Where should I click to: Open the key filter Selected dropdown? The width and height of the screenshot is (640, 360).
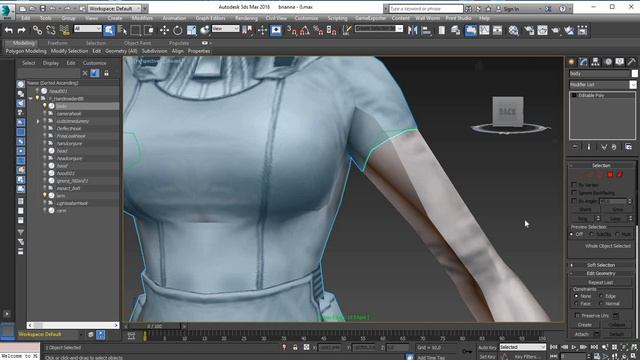tap(522, 347)
